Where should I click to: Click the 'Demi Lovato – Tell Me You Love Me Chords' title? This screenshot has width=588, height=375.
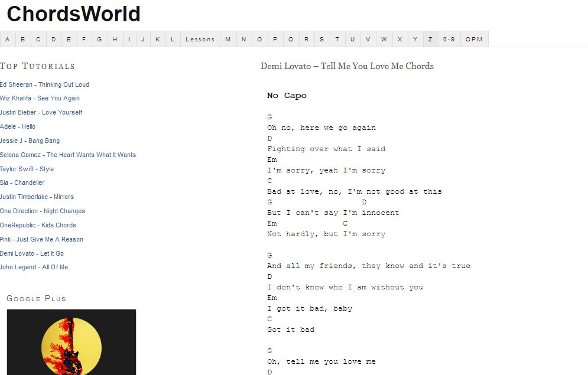347,66
